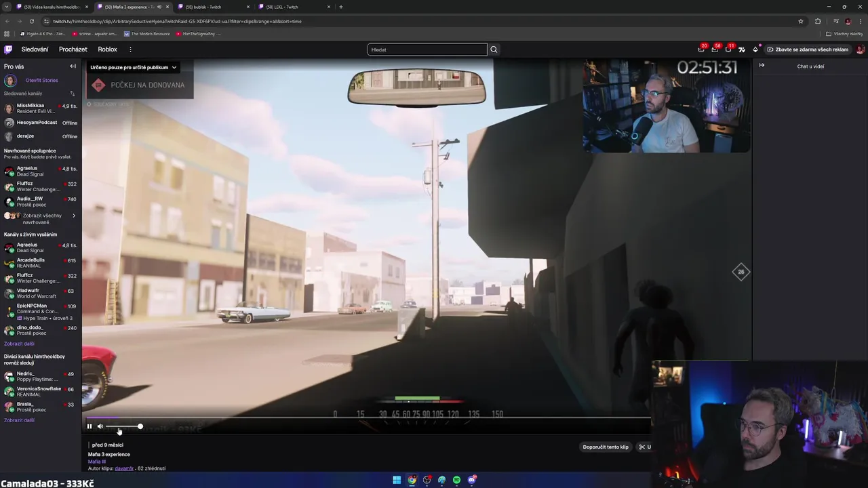868x488 pixels.
Task: Open the Roblox nav link
Action: click(x=107, y=49)
